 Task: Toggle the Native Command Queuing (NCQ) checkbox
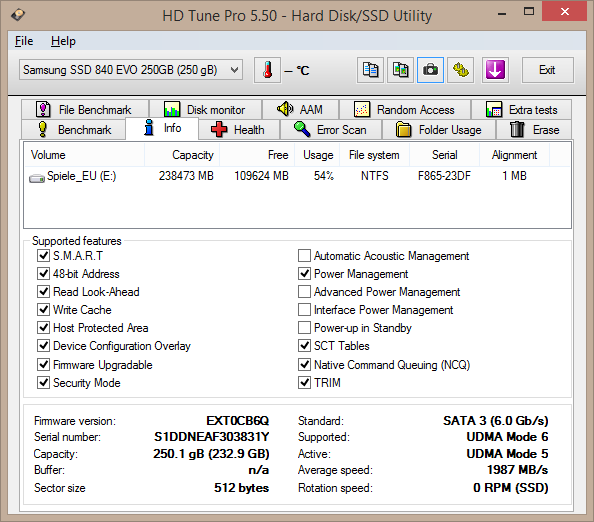pos(304,364)
